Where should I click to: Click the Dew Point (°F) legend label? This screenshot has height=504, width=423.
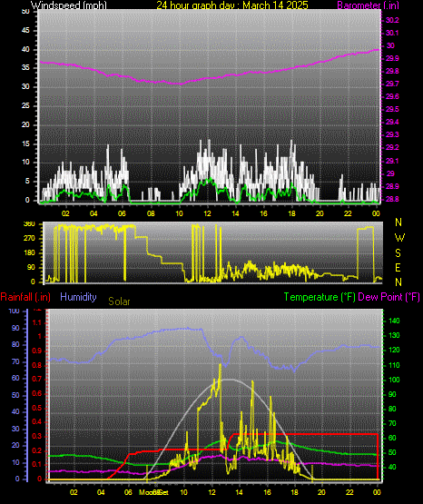(x=389, y=297)
